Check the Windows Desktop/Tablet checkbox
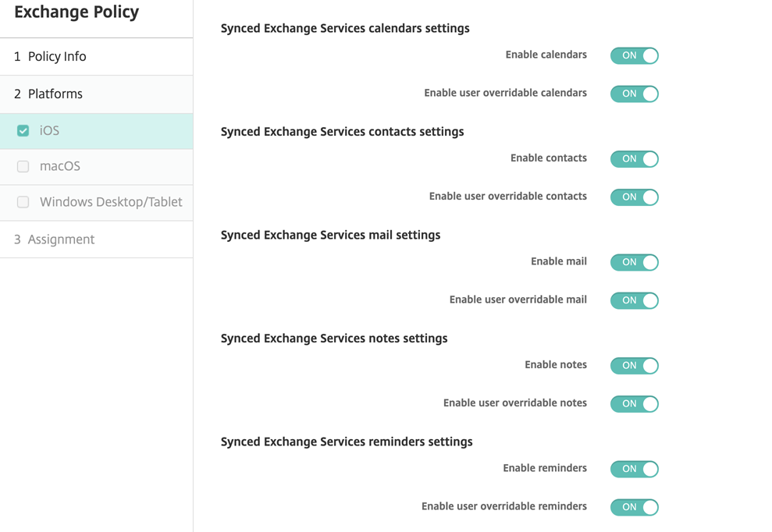This screenshot has width=772, height=532. pos(23,202)
